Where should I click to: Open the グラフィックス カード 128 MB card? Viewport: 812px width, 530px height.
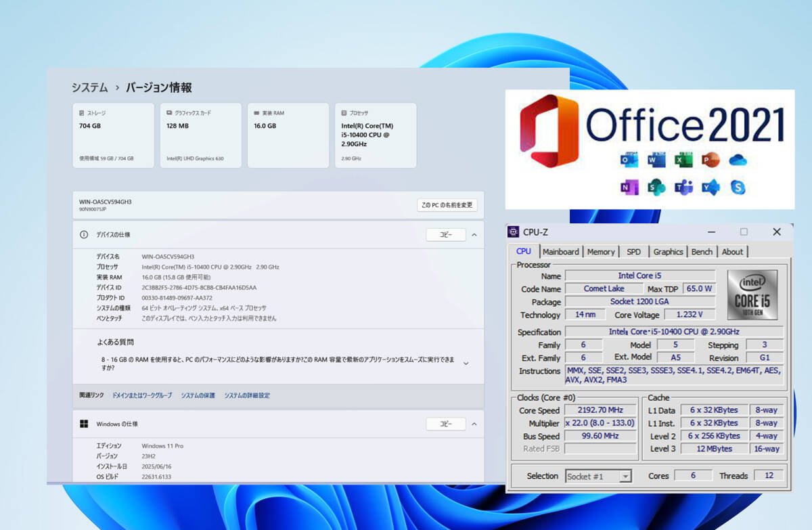201,135
